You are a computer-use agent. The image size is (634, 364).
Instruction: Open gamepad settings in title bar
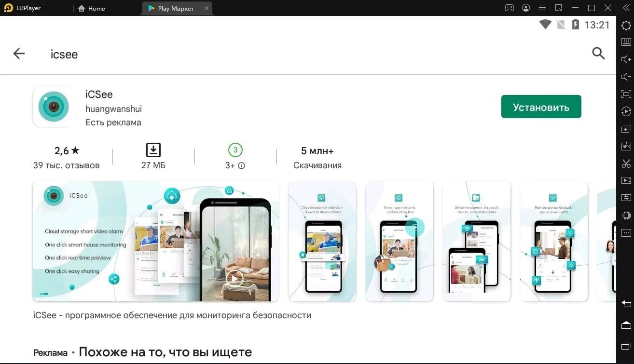coord(510,8)
